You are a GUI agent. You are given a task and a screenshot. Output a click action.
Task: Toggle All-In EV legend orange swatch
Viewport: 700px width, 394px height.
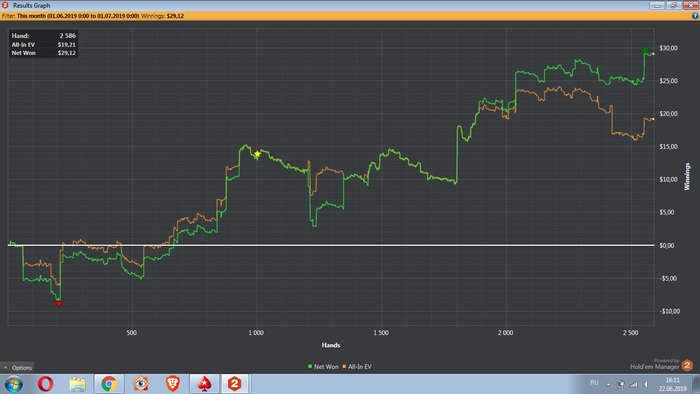344,366
